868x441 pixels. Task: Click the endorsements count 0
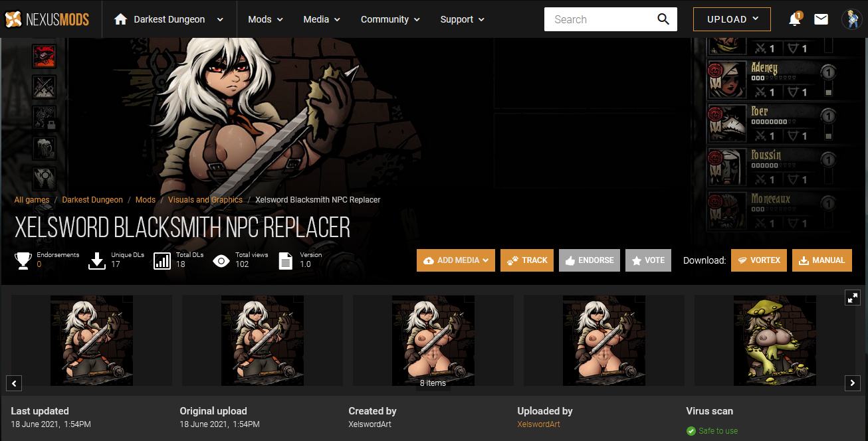[39, 264]
